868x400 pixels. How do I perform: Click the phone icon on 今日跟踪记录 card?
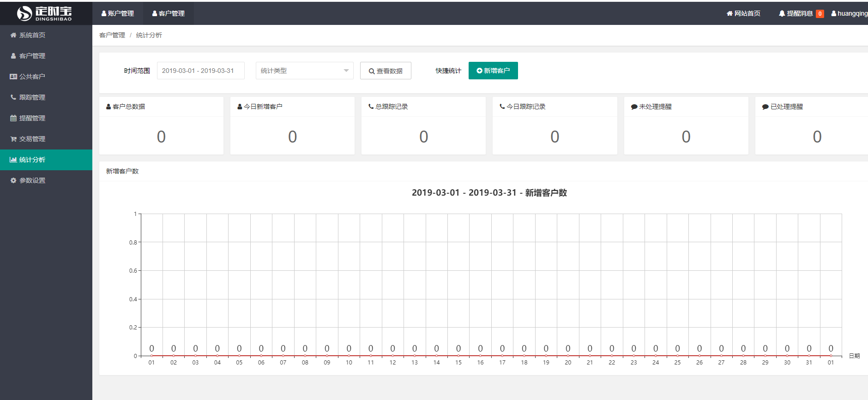(502, 107)
